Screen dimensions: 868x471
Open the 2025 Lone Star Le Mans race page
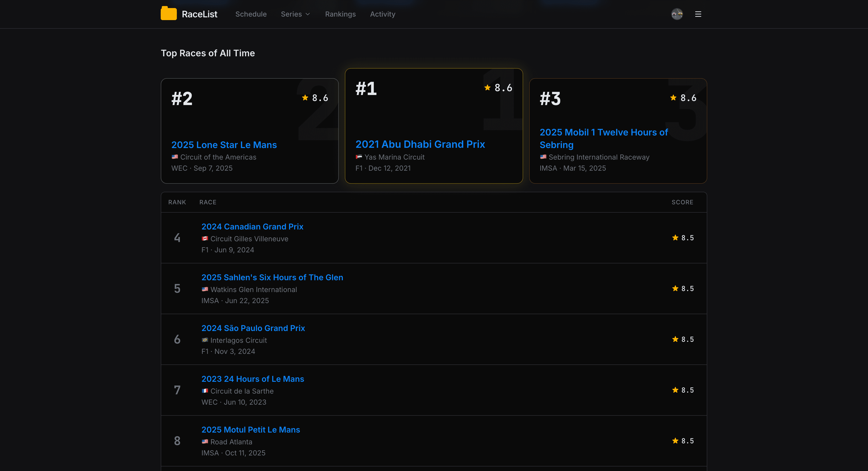[224, 145]
